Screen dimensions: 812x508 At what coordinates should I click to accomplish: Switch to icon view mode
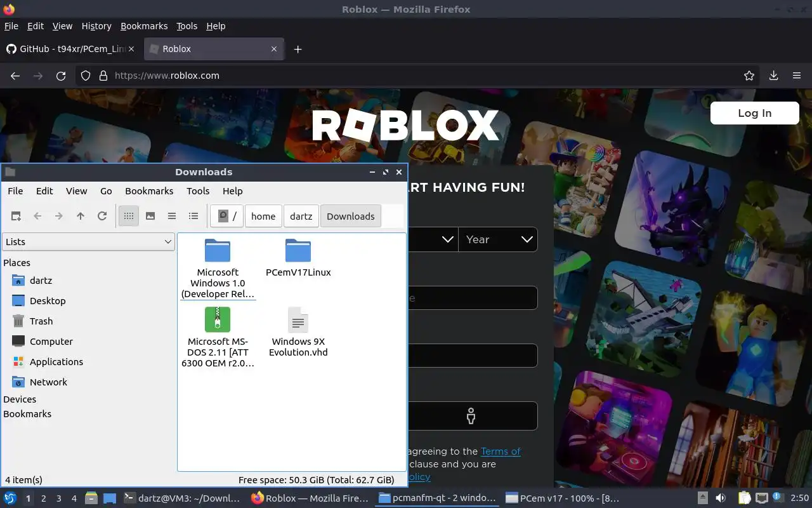tap(129, 216)
